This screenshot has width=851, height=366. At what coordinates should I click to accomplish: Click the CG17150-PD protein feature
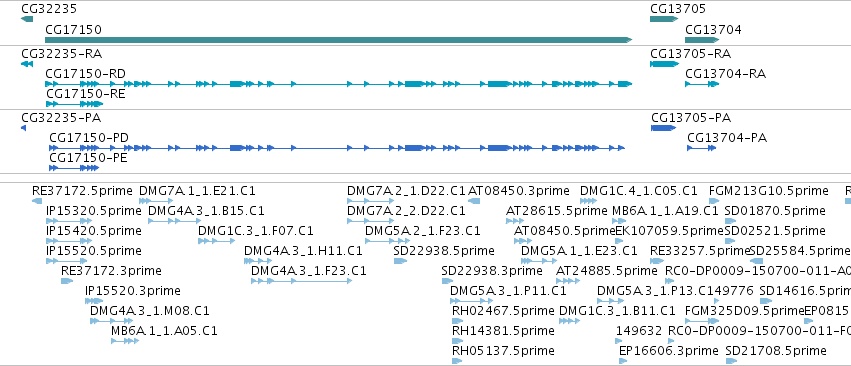[336, 148]
